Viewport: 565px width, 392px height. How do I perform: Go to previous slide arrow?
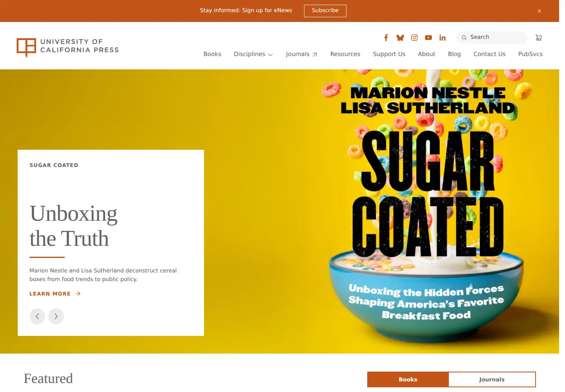click(37, 316)
